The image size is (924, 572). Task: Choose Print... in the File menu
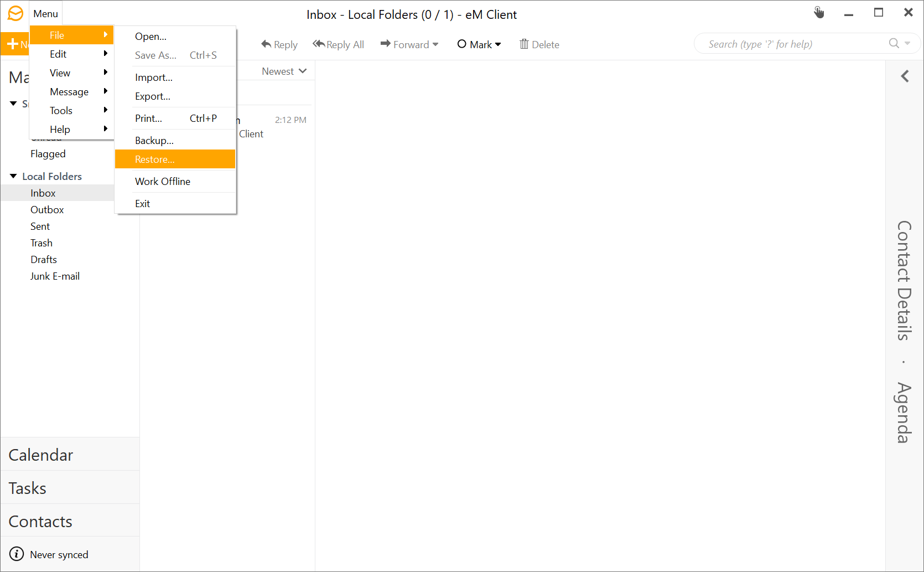point(175,118)
